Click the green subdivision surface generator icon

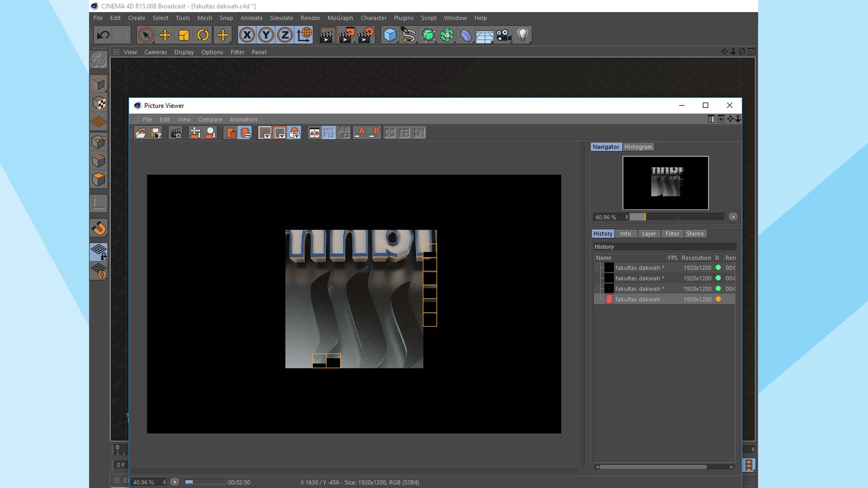pyautogui.click(x=428, y=35)
